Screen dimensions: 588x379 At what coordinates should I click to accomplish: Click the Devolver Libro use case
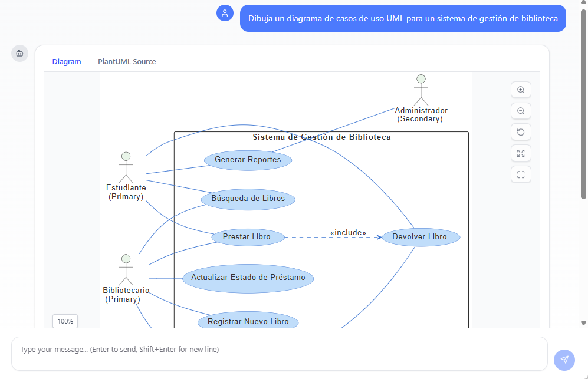pos(421,237)
